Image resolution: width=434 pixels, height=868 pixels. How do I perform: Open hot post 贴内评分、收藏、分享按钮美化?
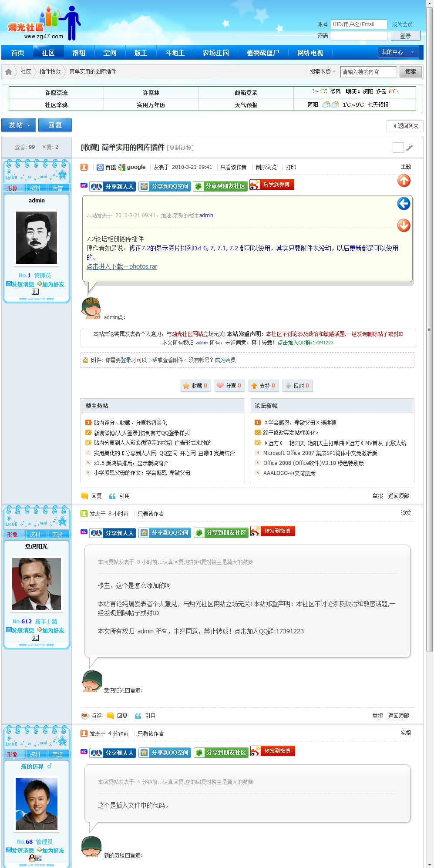click(x=130, y=423)
